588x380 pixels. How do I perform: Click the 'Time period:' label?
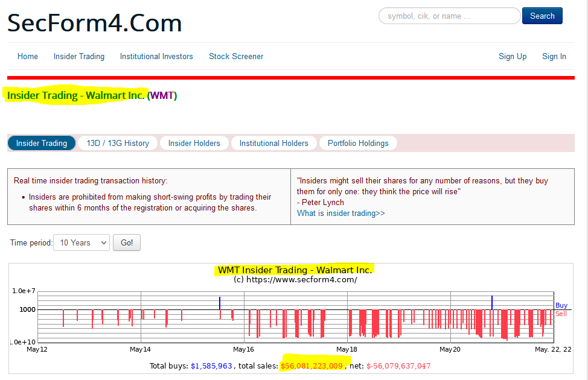coord(31,243)
